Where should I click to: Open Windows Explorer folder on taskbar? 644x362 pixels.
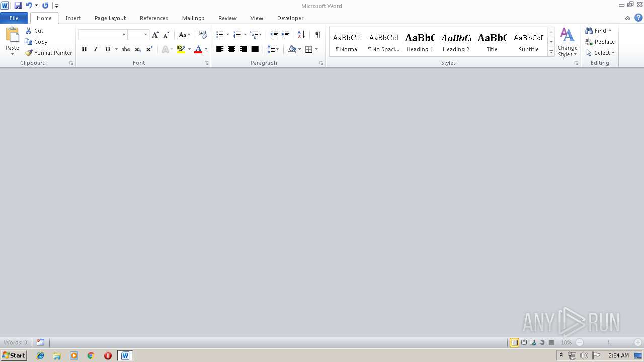pyautogui.click(x=57, y=355)
